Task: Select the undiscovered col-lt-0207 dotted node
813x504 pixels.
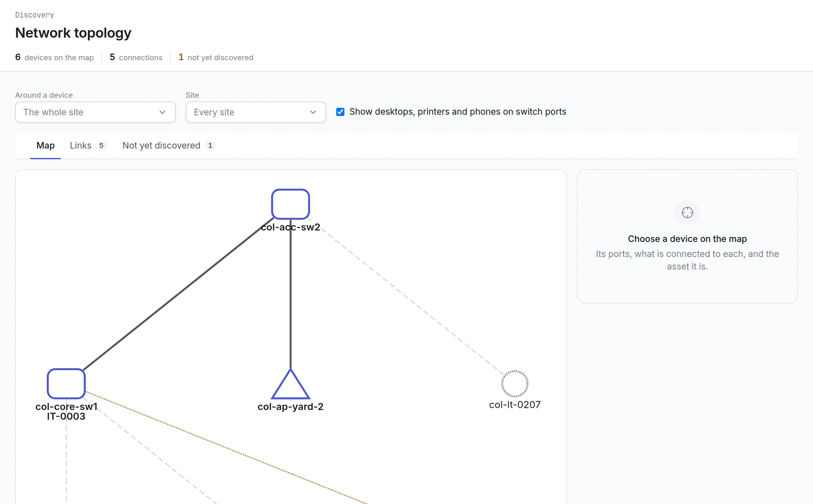Action: tap(514, 383)
